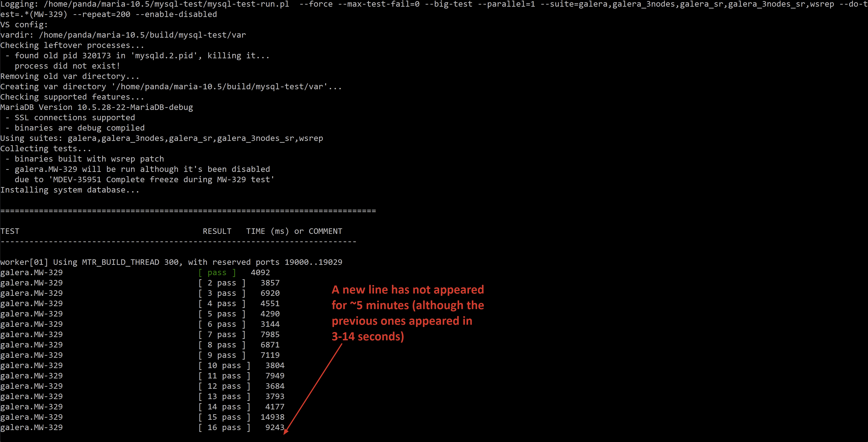Click time value 3144
The image size is (868, 442).
[x=270, y=324]
